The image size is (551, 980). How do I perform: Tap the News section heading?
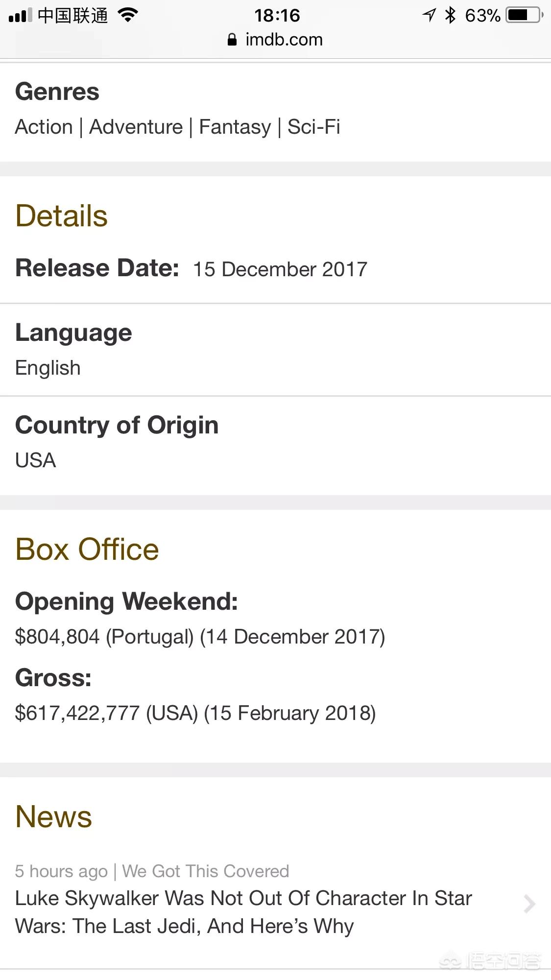53,816
